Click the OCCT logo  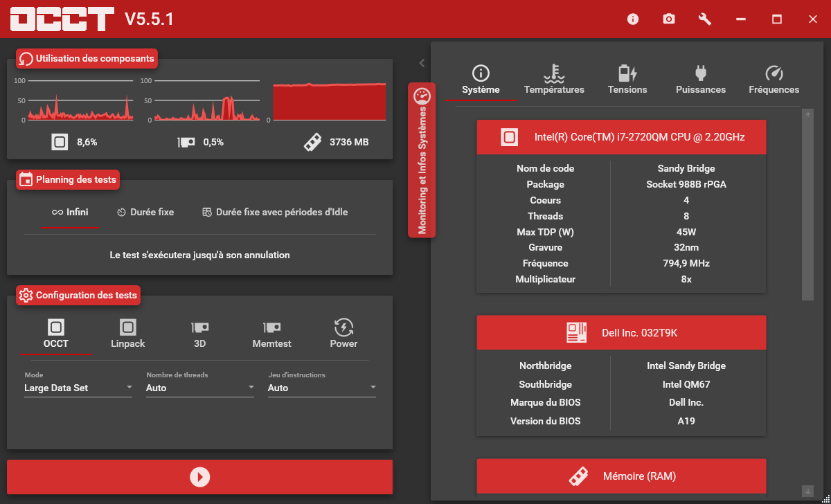click(62, 19)
